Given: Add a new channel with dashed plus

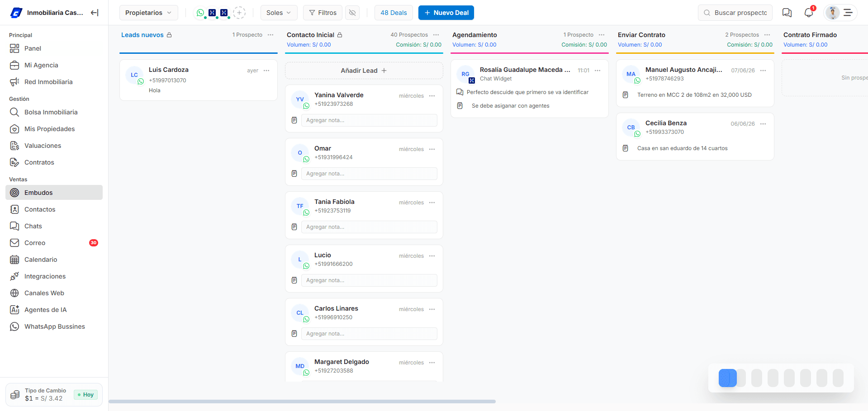Looking at the screenshot, I should [x=239, y=13].
